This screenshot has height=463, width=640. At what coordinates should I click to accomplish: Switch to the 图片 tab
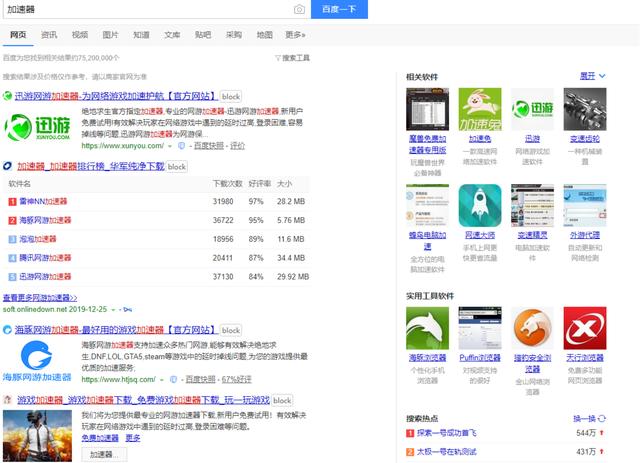[x=110, y=35]
